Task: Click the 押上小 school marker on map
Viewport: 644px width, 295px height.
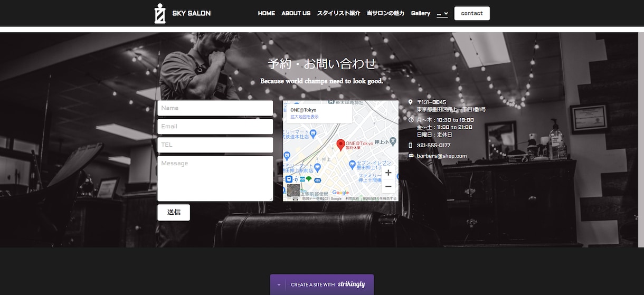Action: click(393, 141)
